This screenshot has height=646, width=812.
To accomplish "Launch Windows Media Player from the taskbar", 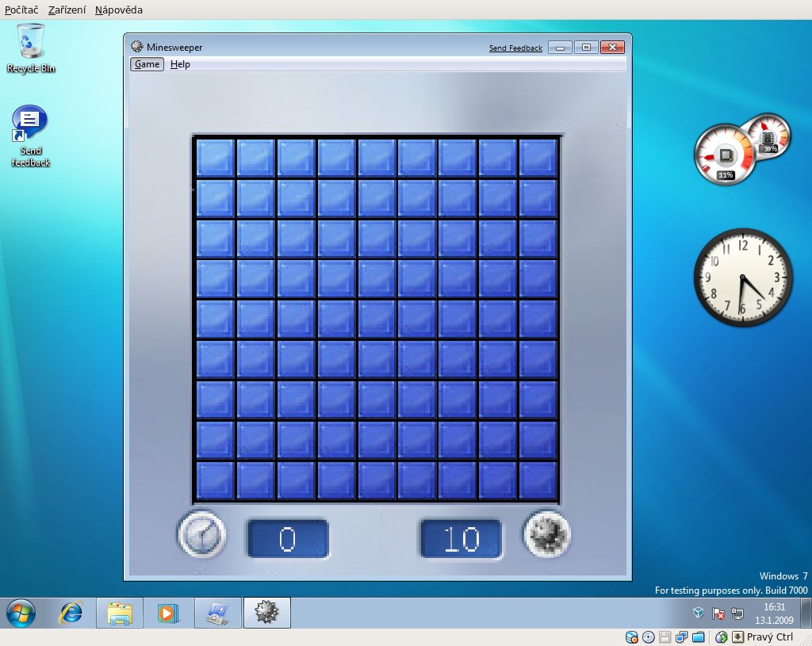I will coord(168,613).
